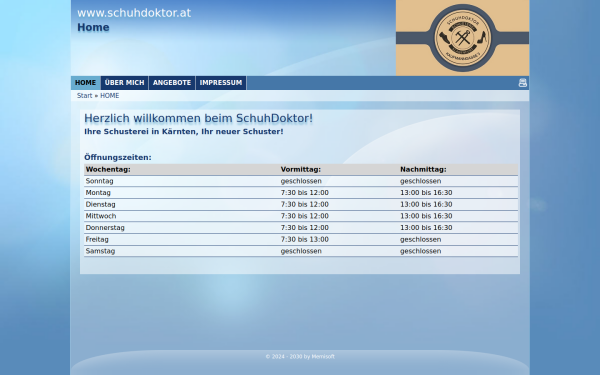Open the IMPRESSUM menu tab
Viewport: 600px width, 375px height.
(221, 83)
